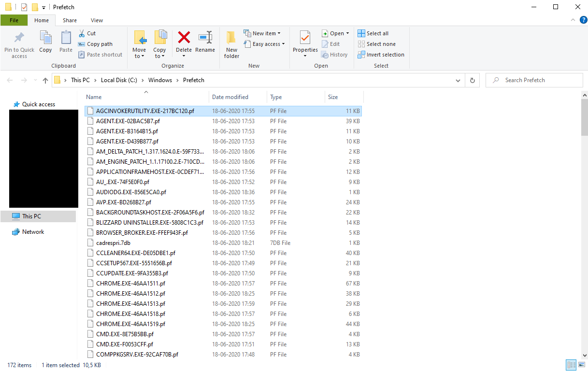Select This PC in navigation pane

coord(38,216)
